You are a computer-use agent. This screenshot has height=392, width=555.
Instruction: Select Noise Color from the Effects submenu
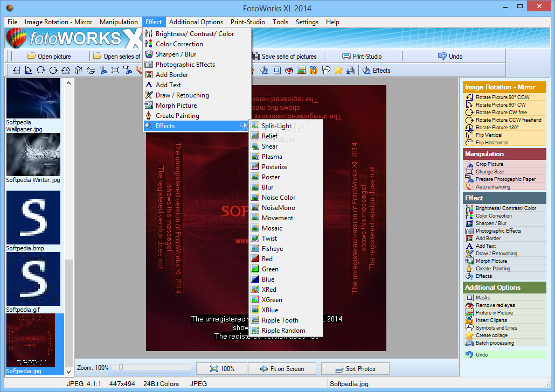click(x=286, y=198)
